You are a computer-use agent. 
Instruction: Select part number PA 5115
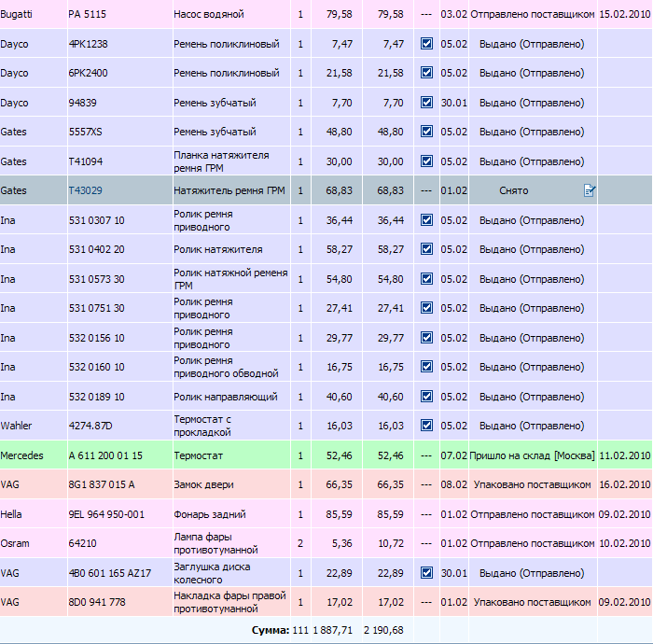click(x=87, y=14)
